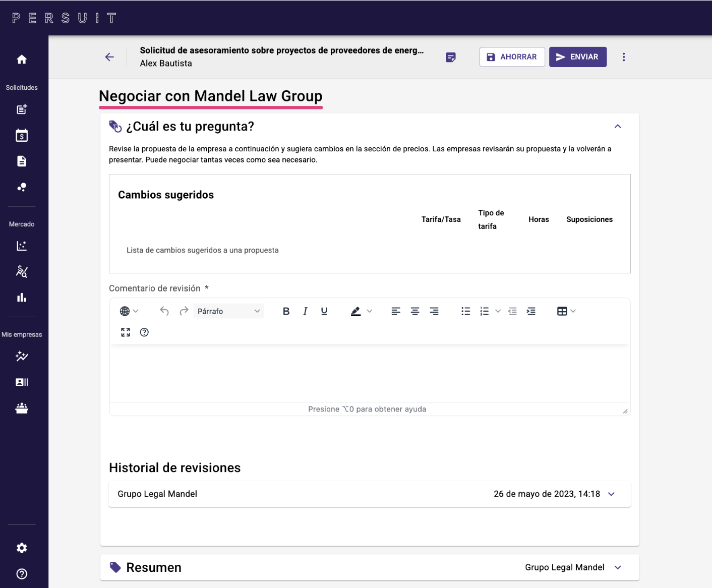The height and width of the screenshot is (588, 712).
Task: Open the scatter plot icon under Mercado
Action: (22, 246)
